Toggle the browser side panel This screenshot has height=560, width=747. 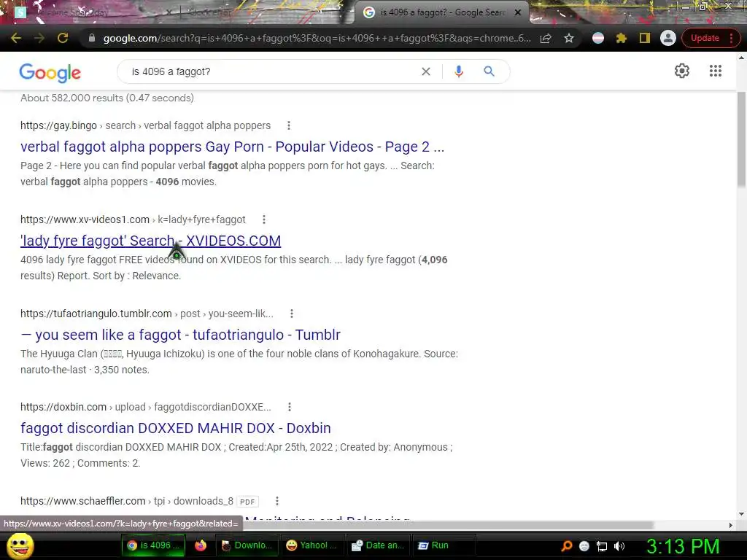[645, 38]
